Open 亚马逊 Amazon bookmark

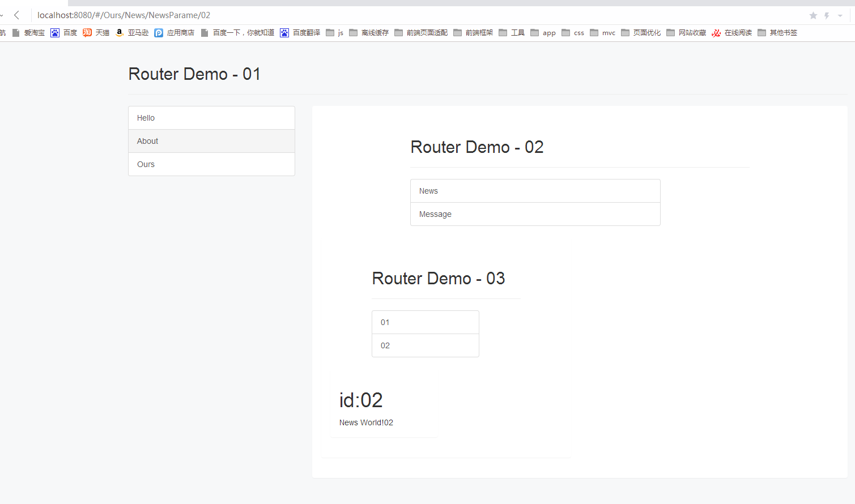pyautogui.click(x=132, y=33)
